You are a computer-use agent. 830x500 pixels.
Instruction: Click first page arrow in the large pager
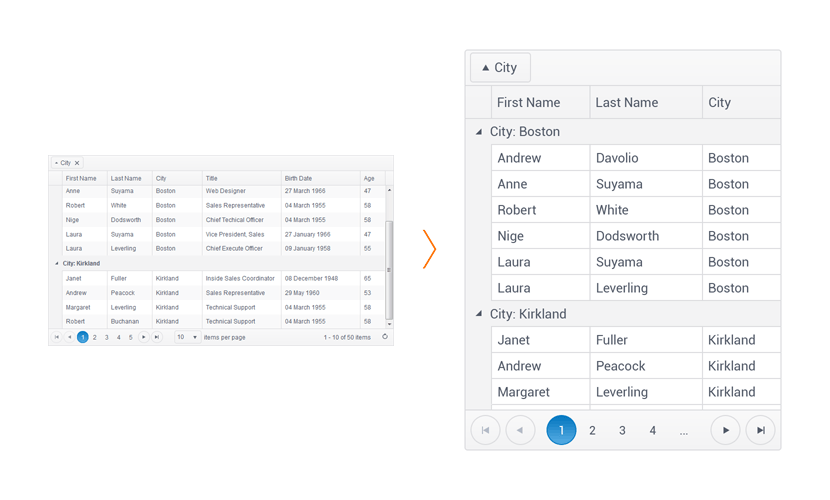tap(485, 430)
